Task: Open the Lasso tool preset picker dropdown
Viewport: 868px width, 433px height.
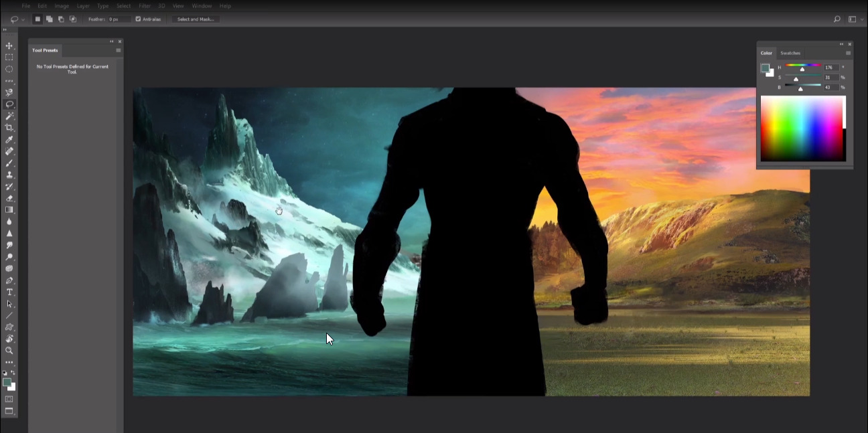Action: click(x=17, y=19)
